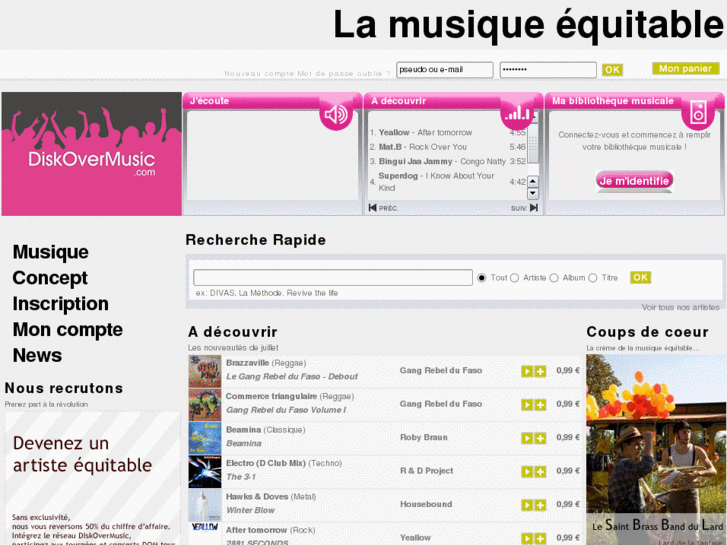Select the Album search radio button
The height and width of the screenshot is (545, 727).
(x=554, y=278)
